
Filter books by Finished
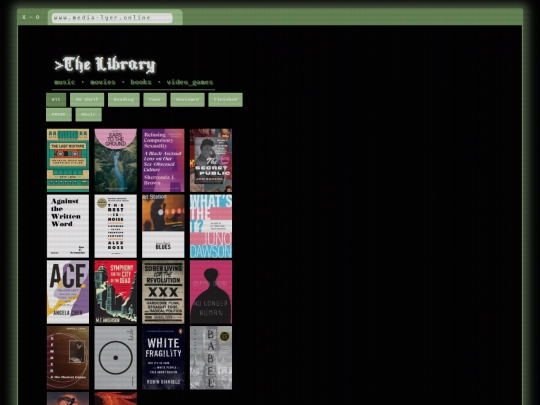[225, 100]
